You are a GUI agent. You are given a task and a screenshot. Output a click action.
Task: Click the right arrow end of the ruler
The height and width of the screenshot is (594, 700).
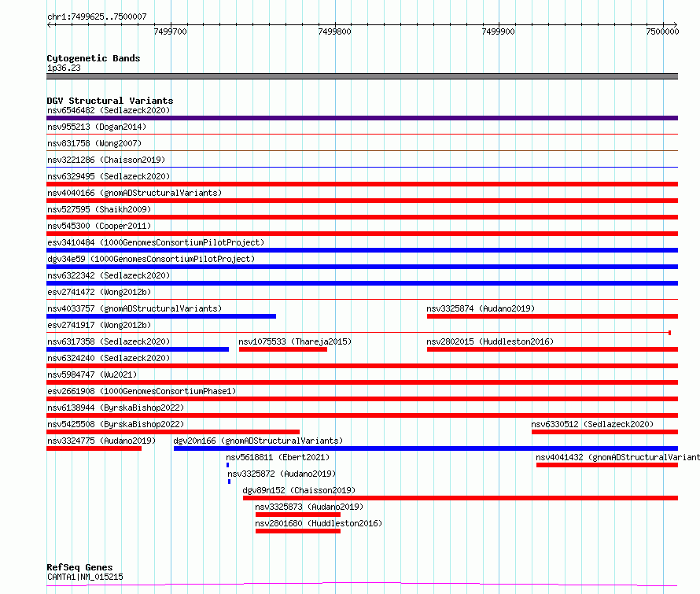pyautogui.click(x=675, y=24)
